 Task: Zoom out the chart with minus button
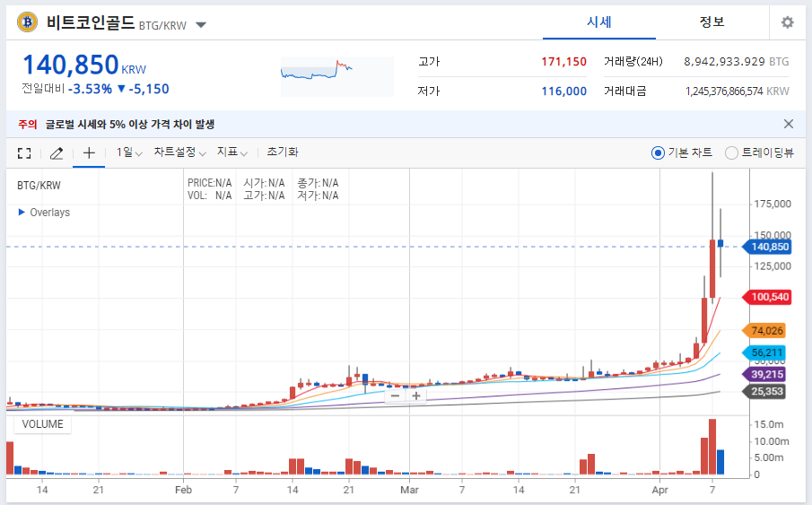(x=395, y=396)
